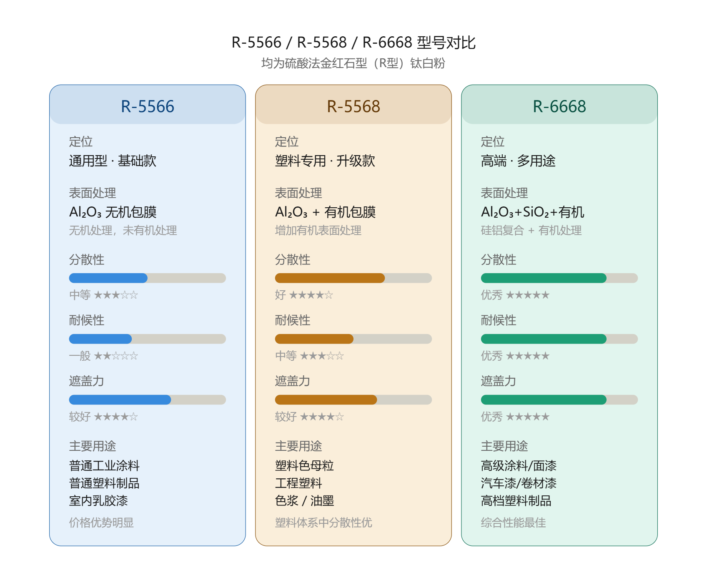Click the R-6668 分散性 progress bar

point(559,278)
